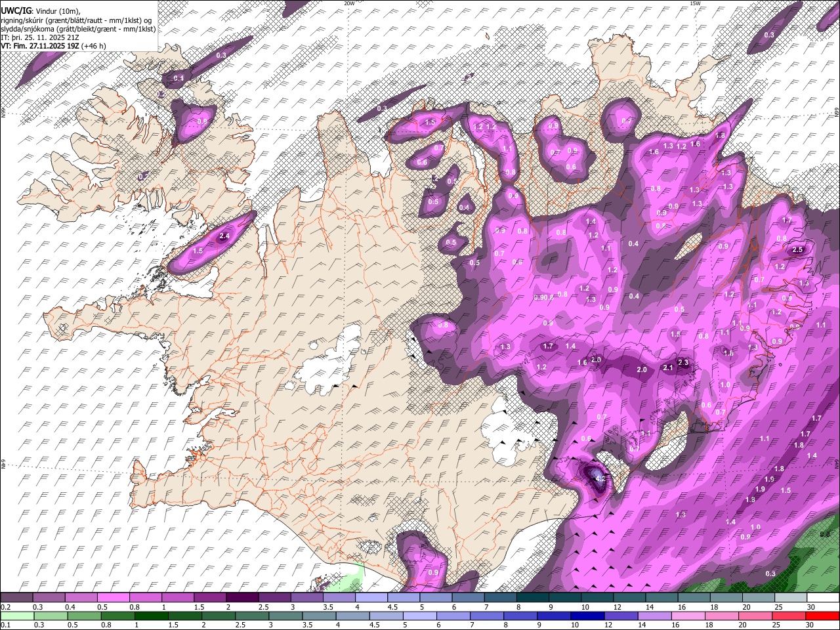Click the coral red 25–30 swatch in bottom legend
The image size is (840, 630).
coord(789,616)
